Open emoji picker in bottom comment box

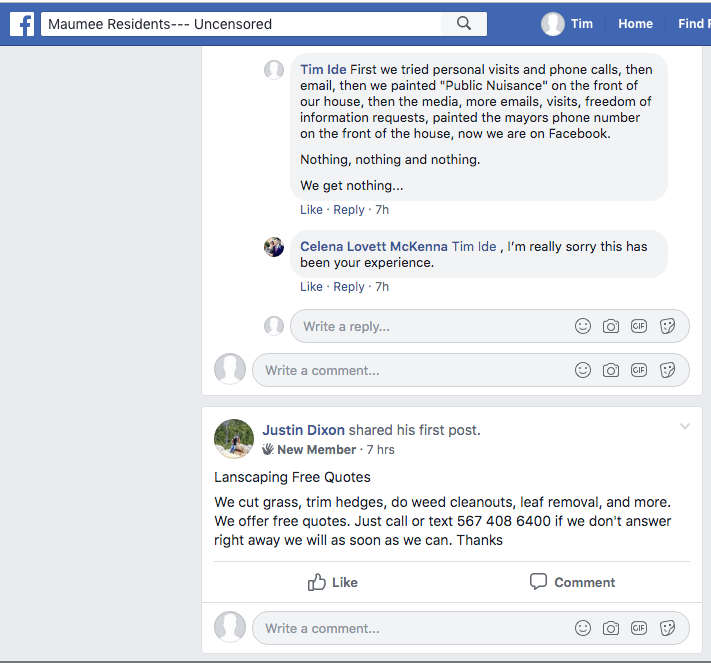pyautogui.click(x=583, y=628)
